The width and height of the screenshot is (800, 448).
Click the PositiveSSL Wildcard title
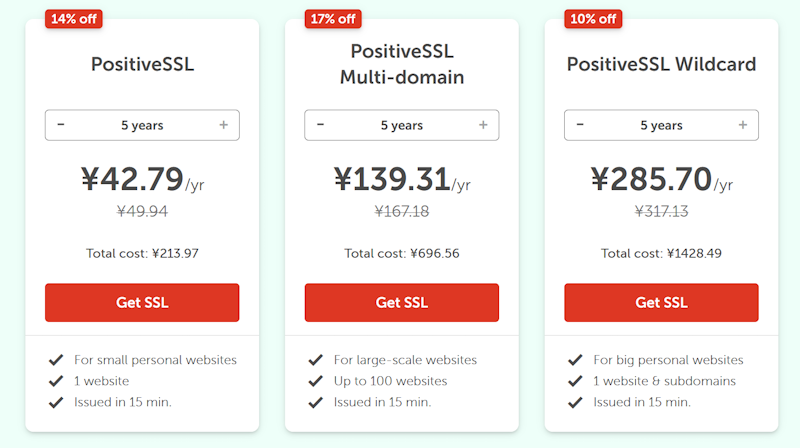coord(661,65)
